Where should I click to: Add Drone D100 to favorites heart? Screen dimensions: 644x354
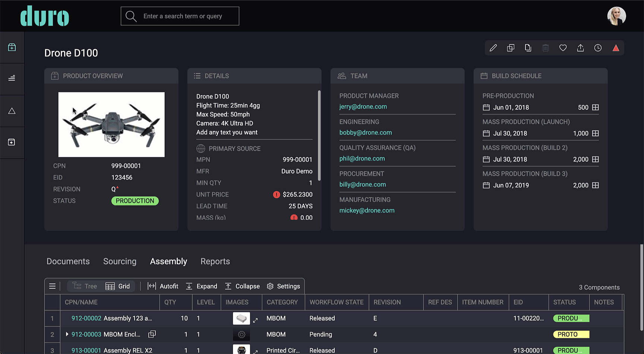[563, 48]
